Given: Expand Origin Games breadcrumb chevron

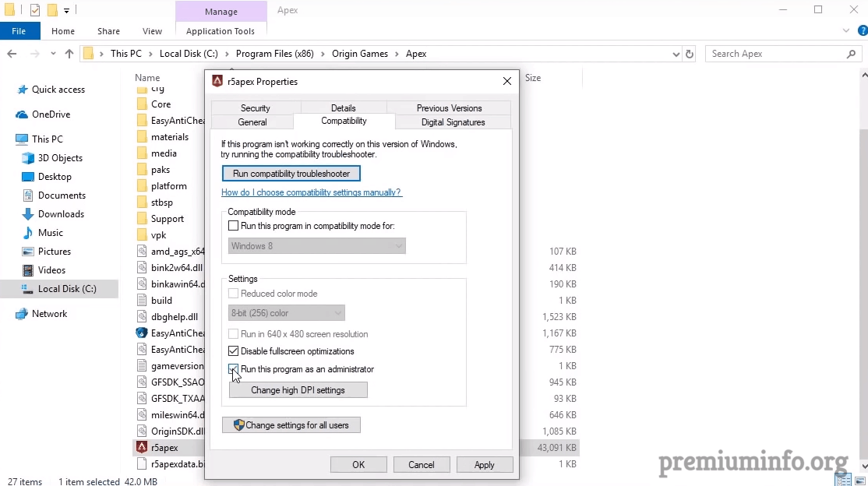Looking at the screenshot, I should pyautogui.click(x=397, y=54).
